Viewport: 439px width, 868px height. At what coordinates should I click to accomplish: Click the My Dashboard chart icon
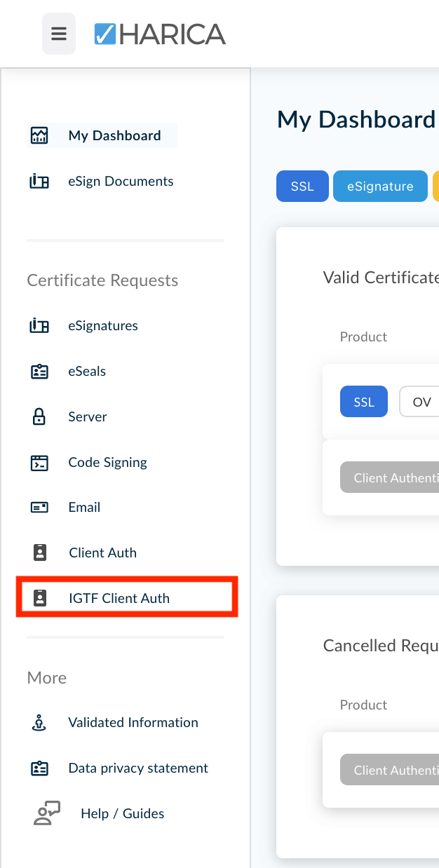[39, 135]
